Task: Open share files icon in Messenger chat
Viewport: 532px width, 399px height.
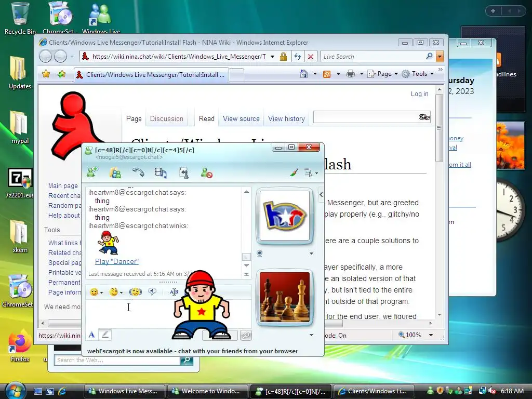Action: coord(115,172)
